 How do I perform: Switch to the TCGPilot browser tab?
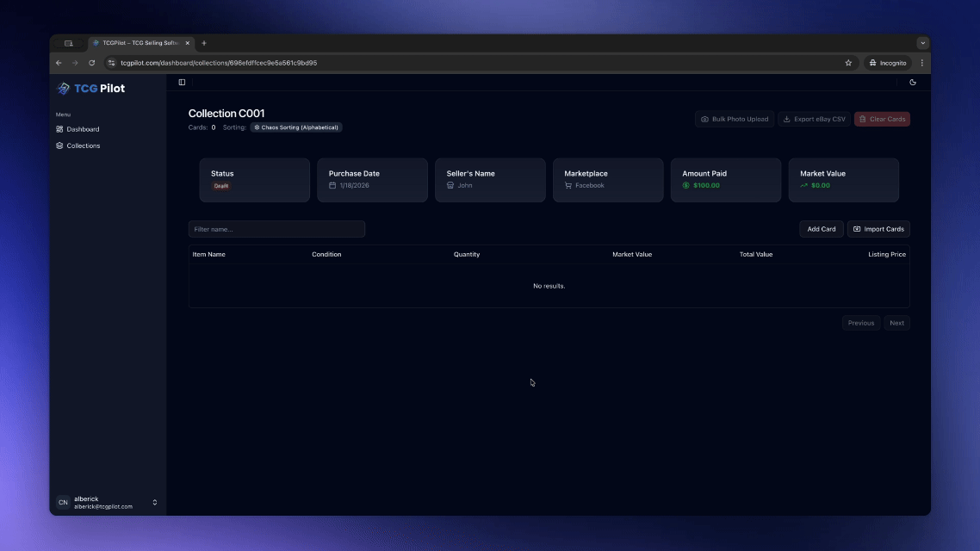pyautogui.click(x=138, y=42)
